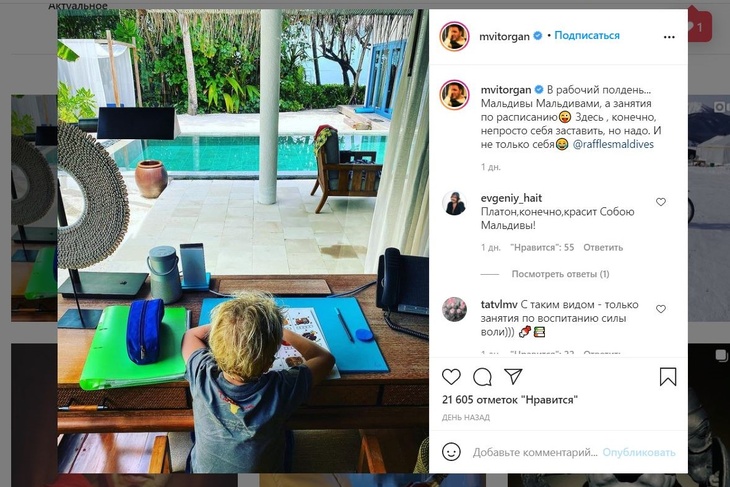Click the Добавьте комментарий input field

(x=535, y=452)
